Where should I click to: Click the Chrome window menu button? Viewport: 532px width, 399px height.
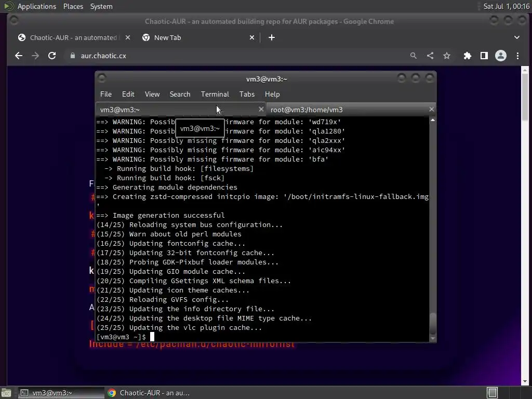coord(14,21)
